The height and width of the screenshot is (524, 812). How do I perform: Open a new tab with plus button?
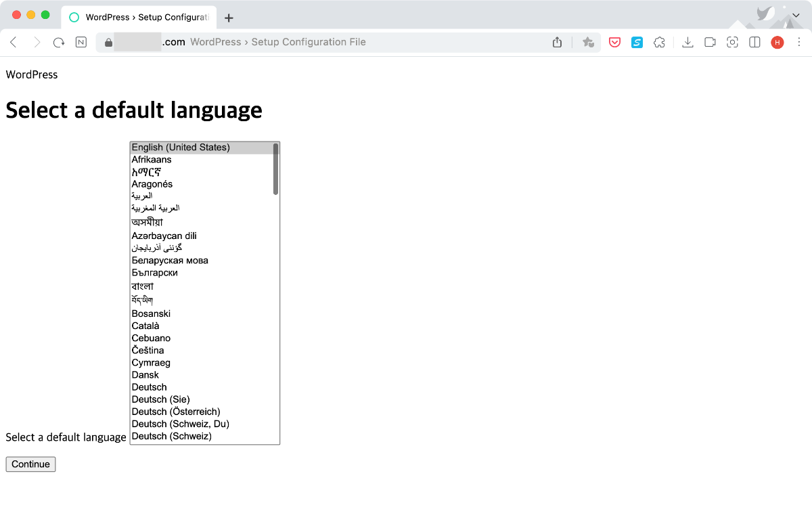point(229,18)
